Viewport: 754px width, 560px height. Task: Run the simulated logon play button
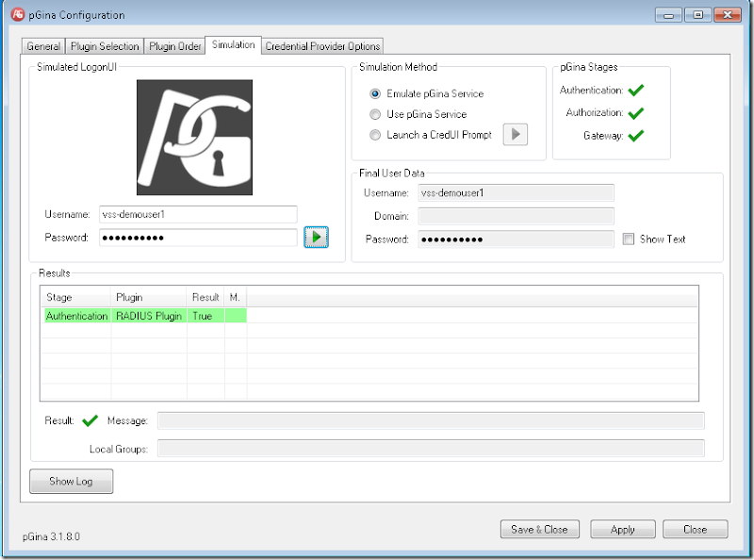tap(316, 238)
